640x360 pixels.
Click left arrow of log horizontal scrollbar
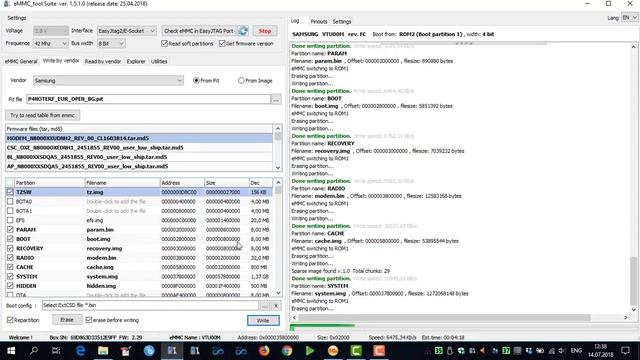pyautogui.click(x=294, y=317)
